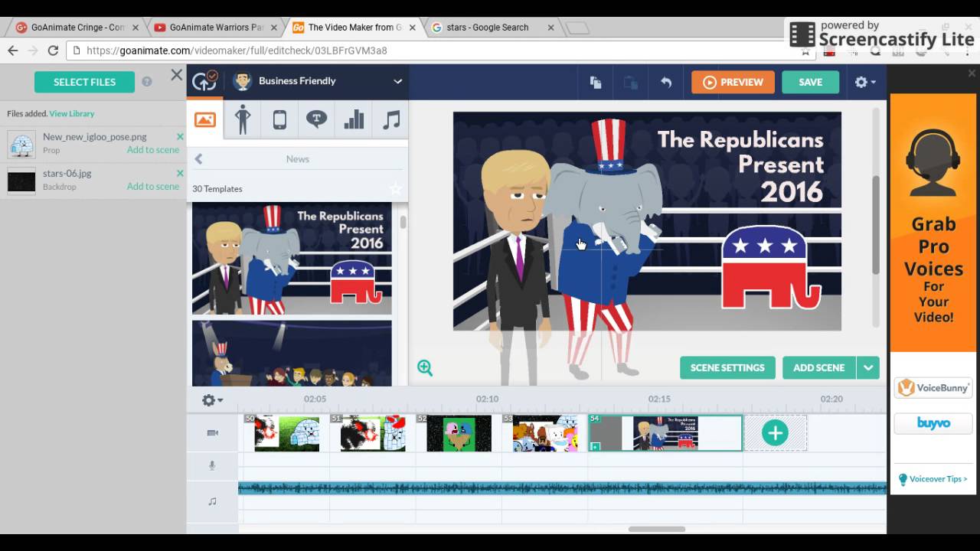980x551 pixels.
Task: Click the orange PREVIEW button
Action: (733, 82)
